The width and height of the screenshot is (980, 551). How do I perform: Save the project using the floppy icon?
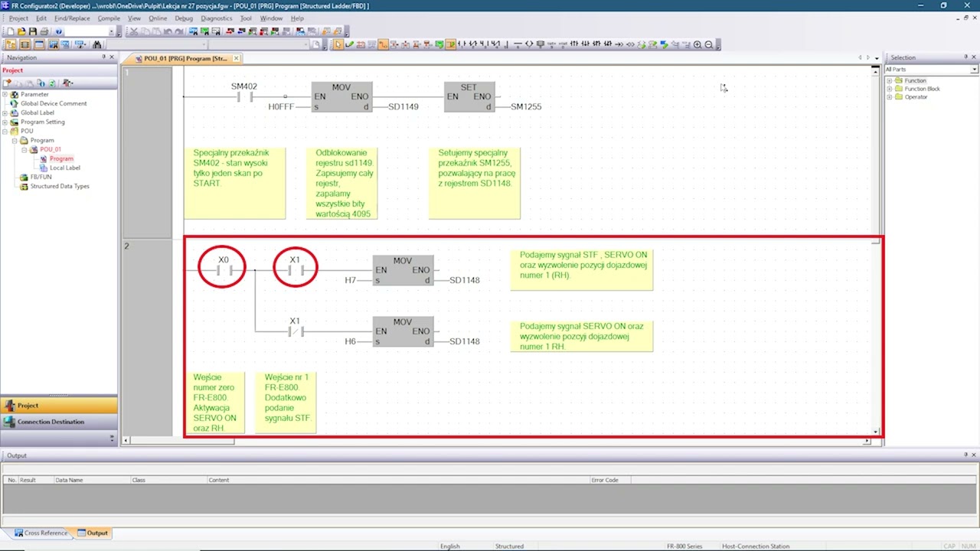coord(33,31)
